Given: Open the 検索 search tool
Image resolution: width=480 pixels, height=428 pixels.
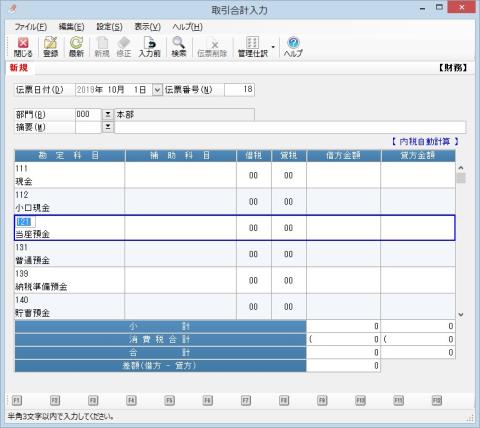Looking at the screenshot, I should (179, 47).
